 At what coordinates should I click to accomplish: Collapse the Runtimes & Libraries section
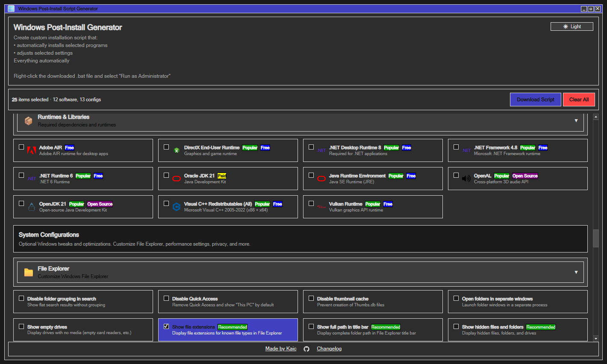pos(576,120)
